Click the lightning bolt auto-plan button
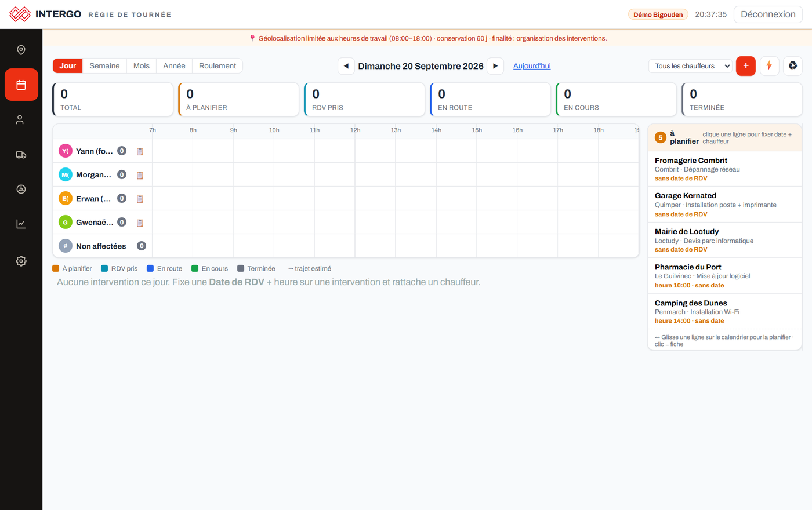 (x=769, y=66)
